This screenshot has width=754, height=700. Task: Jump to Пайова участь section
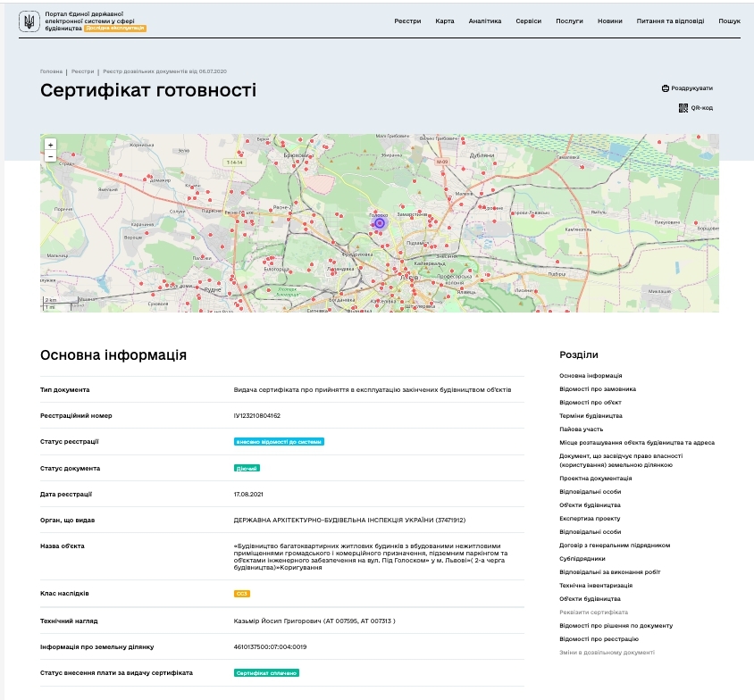(x=581, y=429)
